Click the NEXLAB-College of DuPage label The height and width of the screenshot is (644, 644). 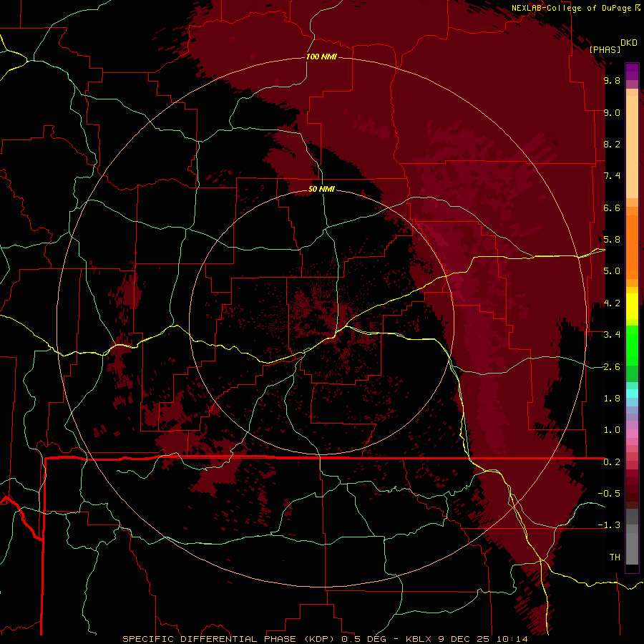click(x=572, y=8)
